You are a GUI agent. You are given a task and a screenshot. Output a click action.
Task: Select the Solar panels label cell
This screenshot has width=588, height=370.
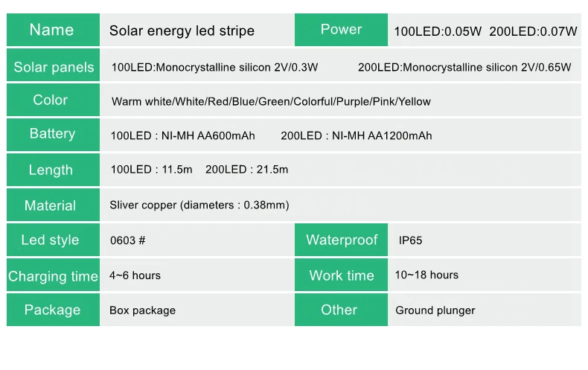(x=54, y=67)
